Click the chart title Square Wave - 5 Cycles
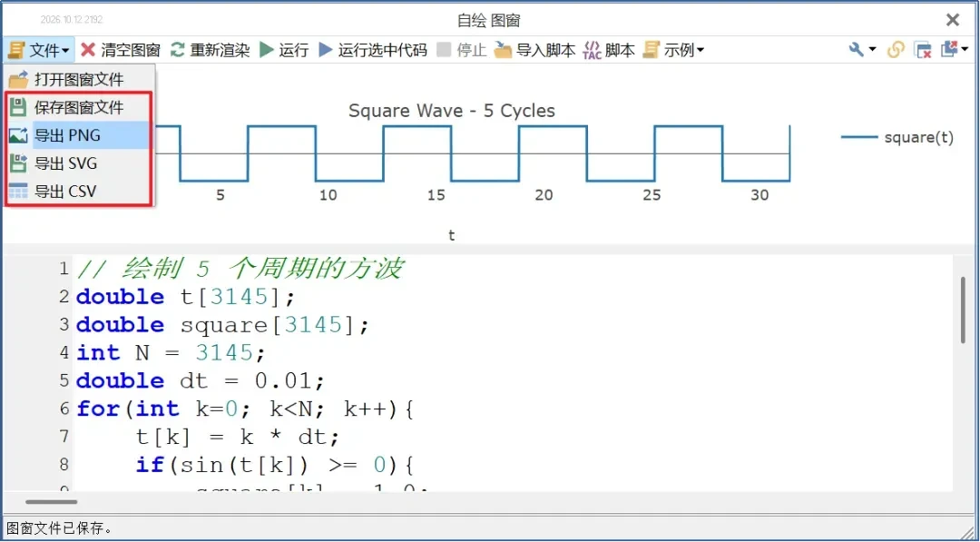This screenshot has width=980, height=542. tap(451, 112)
